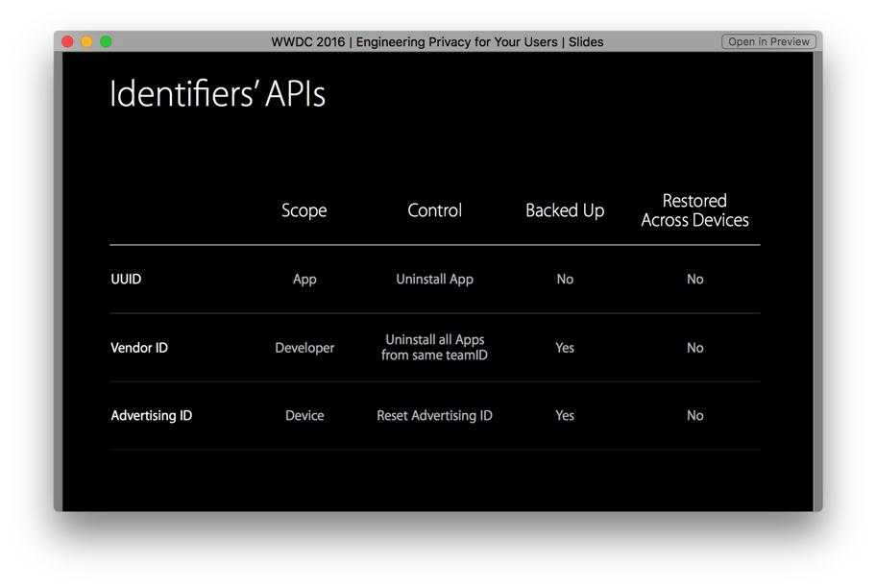Screen dimensions: 876x588
Task: Select the 'Restored Across Devices' column header
Action: tap(695, 210)
